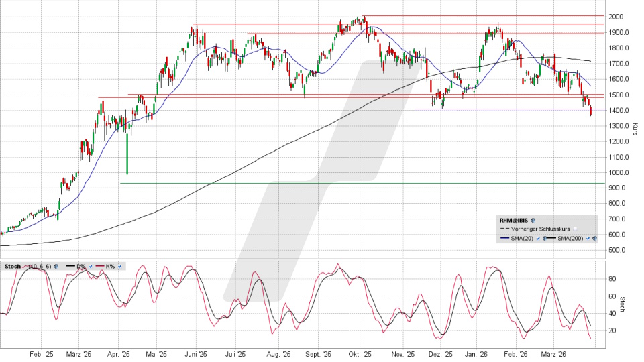Open settings icon next to RHM@IBIS

[533, 219]
